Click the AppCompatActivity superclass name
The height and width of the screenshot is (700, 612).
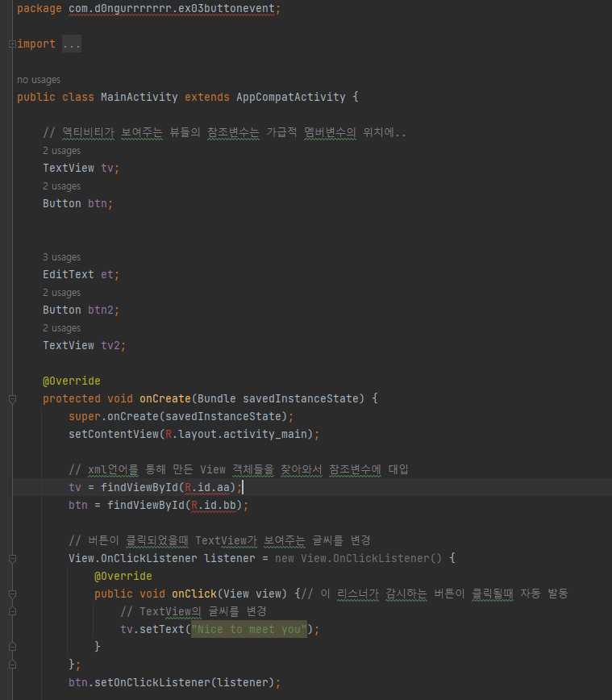(291, 97)
